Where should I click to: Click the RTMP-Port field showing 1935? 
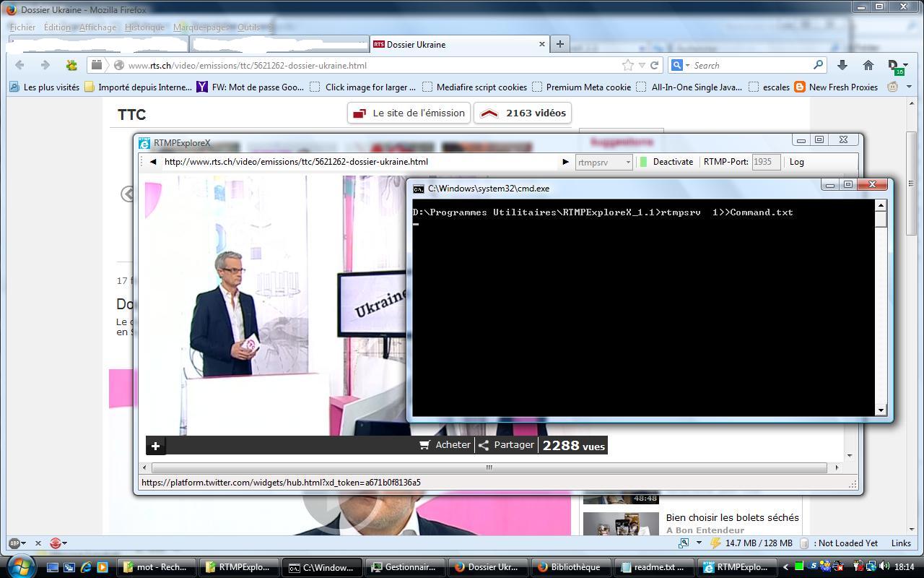coord(766,162)
